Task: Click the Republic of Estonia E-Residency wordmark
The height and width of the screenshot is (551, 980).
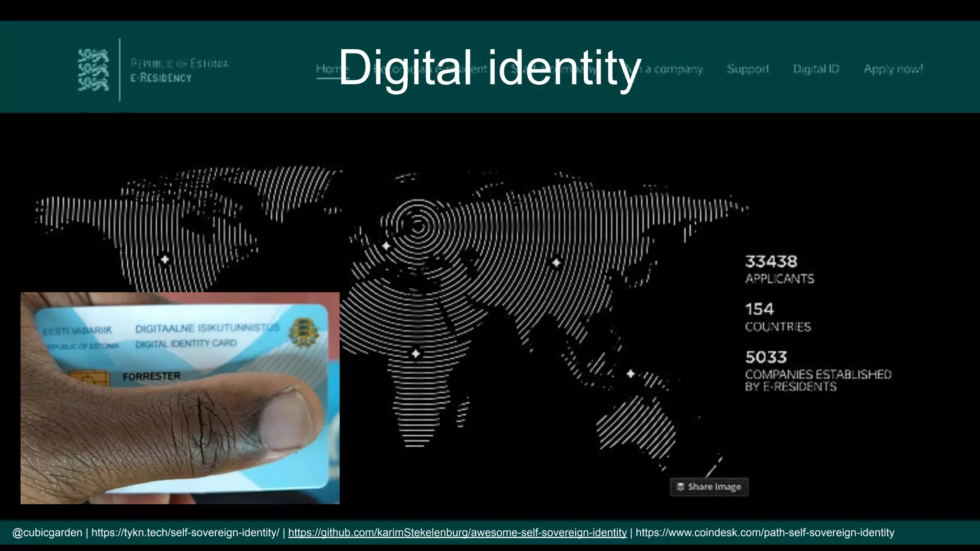Action: 179,70
